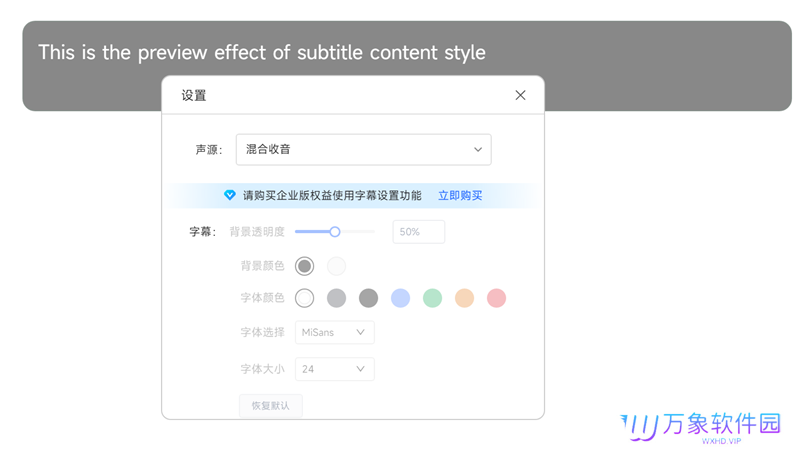Click the 请购买企业版权益使用字幕设置功能 notice text
Screen dimensions: 800x453
click(332, 196)
